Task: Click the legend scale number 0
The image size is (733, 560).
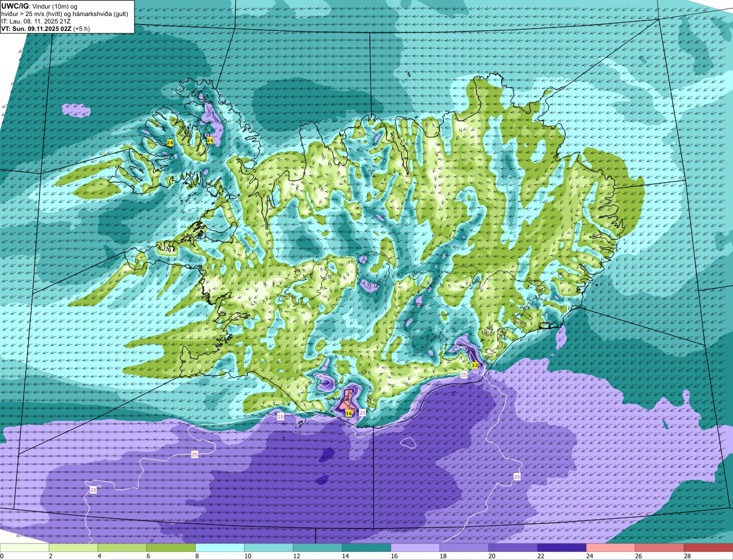Action: (x=2, y=556)
